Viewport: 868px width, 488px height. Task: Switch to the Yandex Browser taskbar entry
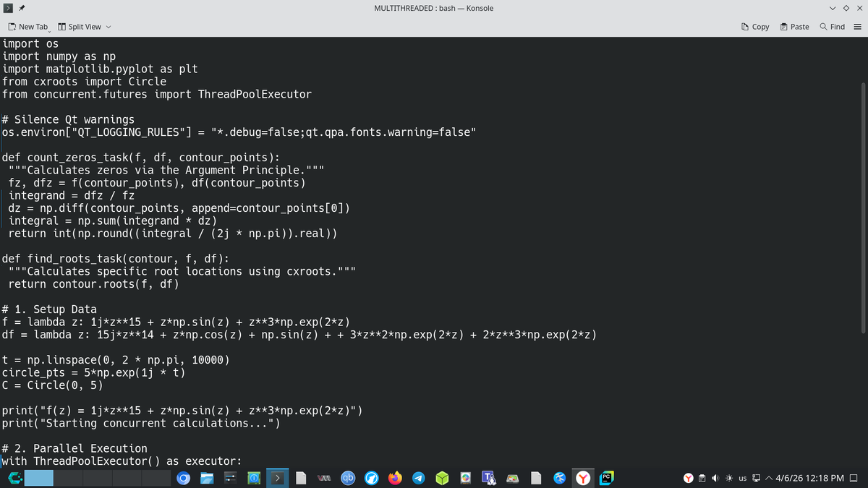click(x=582, y=478)
